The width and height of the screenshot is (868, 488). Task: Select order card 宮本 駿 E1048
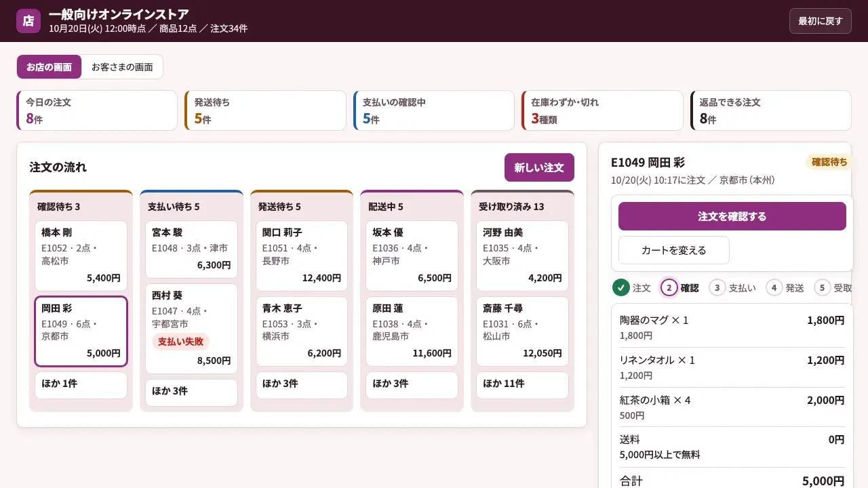tap(191, 249)
